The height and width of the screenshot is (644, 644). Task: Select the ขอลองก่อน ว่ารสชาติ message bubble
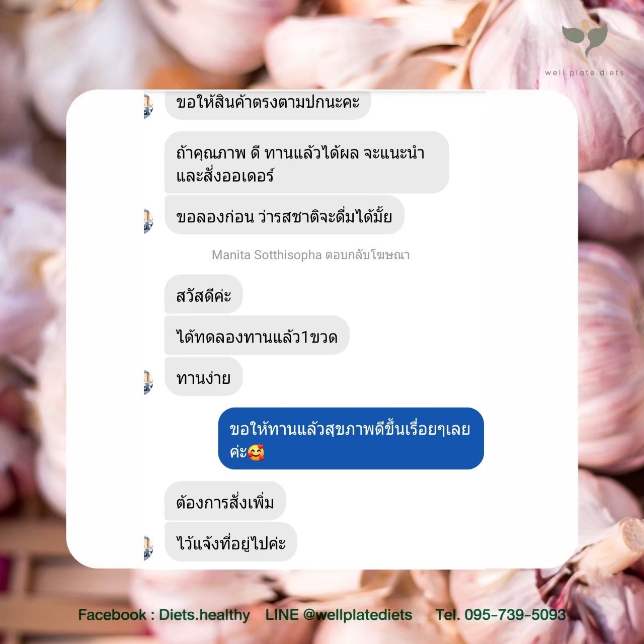click(284, 215)
